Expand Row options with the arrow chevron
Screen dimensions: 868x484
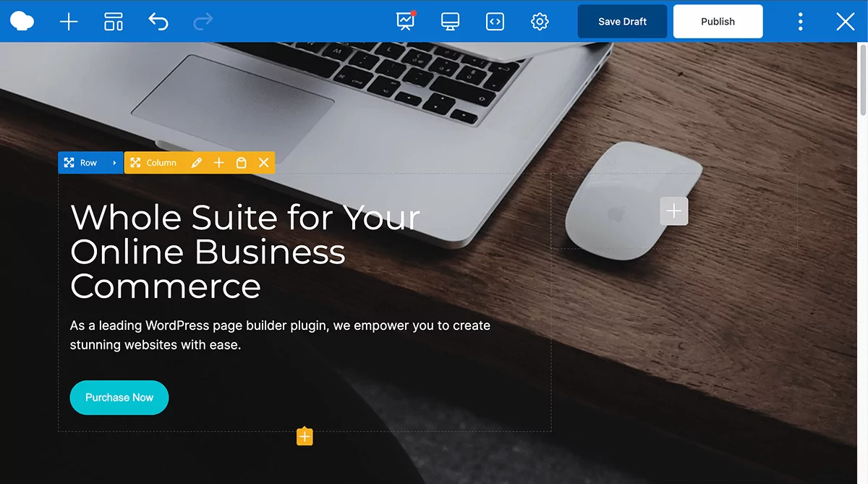click(113, 162)
